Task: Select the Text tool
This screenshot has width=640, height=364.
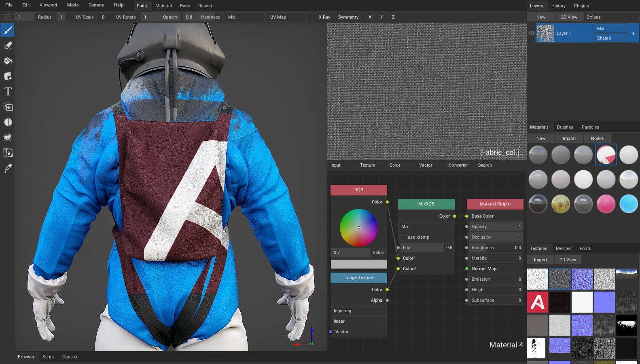Action: [8, 92]
